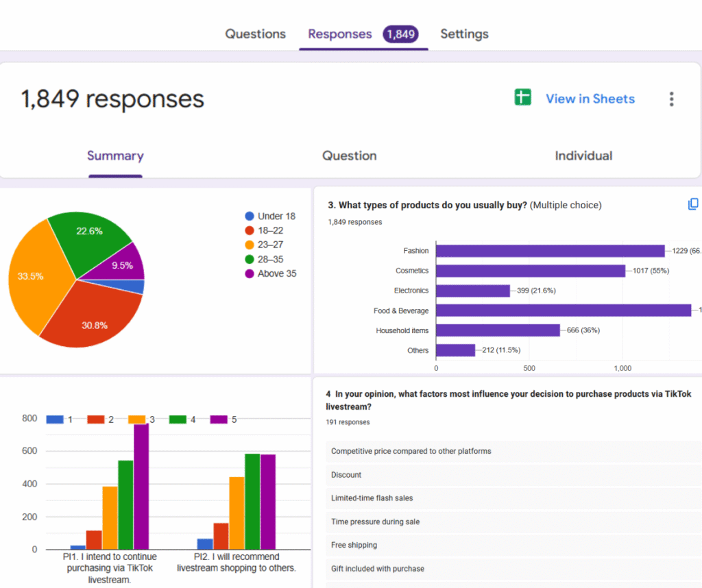Image resolution: width=702 pixels, height=588 pixels.
Task: Switch to the Summary view
Action: pos(115,156)
